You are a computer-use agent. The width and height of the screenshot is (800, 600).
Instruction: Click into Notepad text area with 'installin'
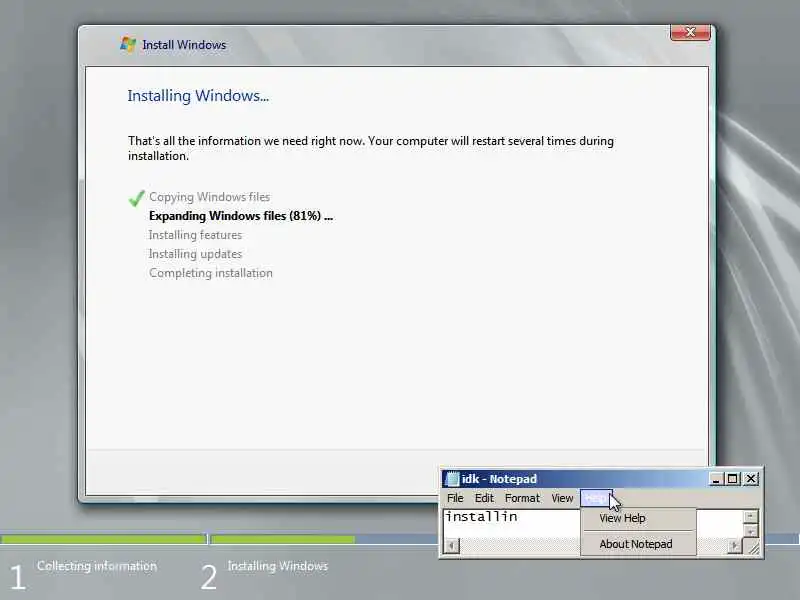tap(511, 523)
